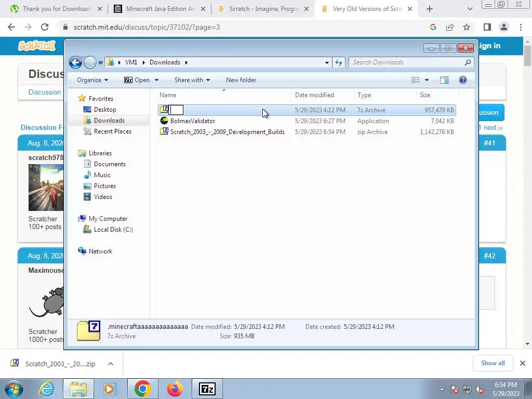The width and height of the screenshot is (532, 399).
Task: Close the Chrome downloads bar
Action: tap(523, 363)
